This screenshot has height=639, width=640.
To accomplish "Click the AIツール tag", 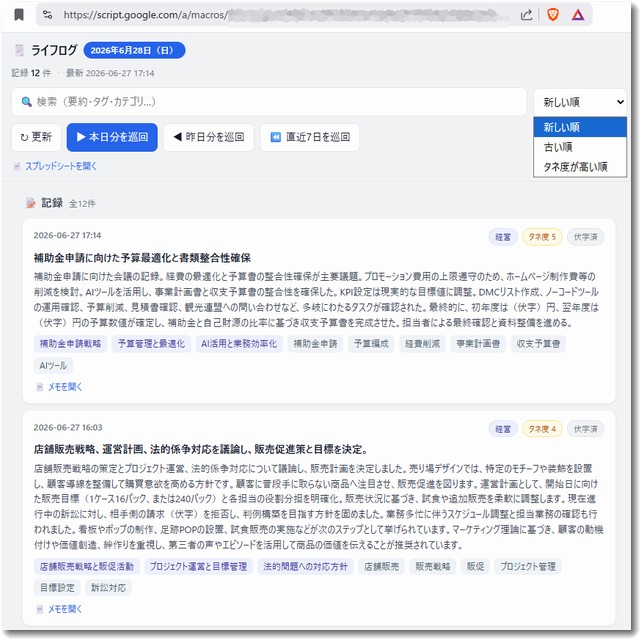I will tap(53, 366).
